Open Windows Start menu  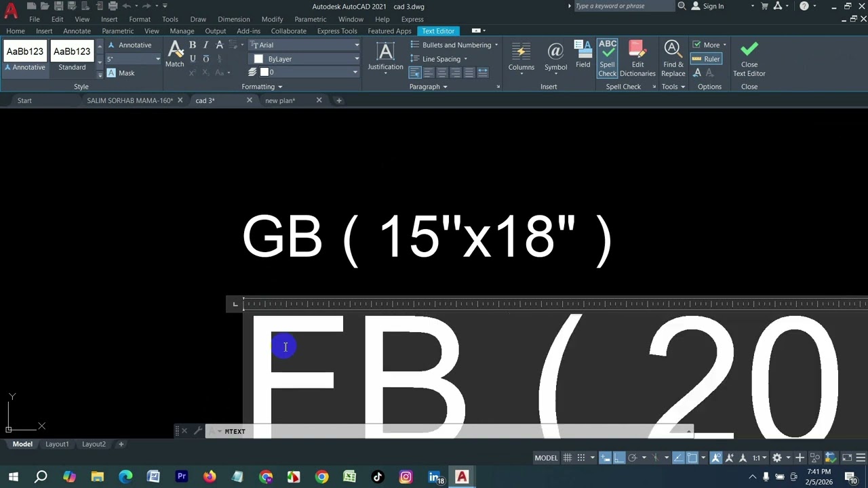pos(13,477)
